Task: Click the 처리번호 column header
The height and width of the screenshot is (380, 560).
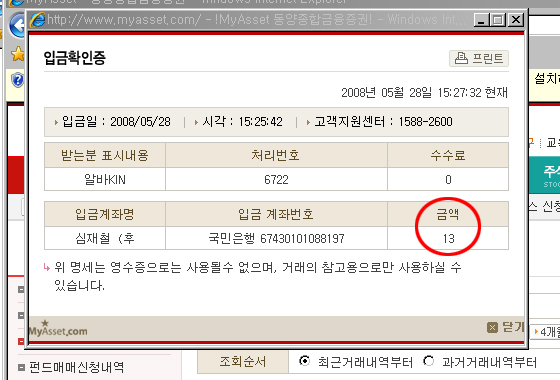Action: [276, 155]
